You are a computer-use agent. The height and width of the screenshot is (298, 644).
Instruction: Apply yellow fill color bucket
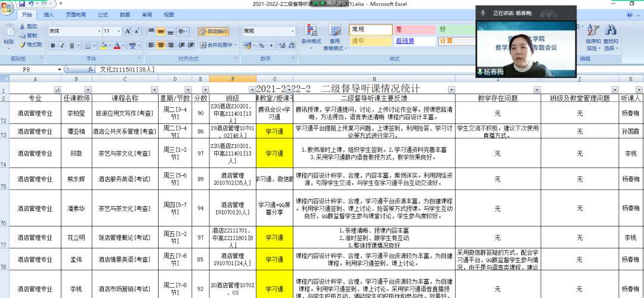pos(103,45)
